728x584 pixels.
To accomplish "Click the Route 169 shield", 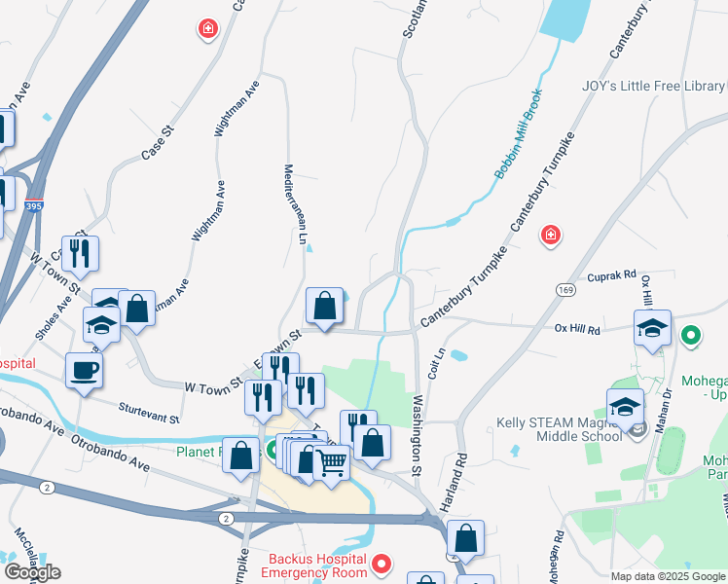I will [566, 290].
